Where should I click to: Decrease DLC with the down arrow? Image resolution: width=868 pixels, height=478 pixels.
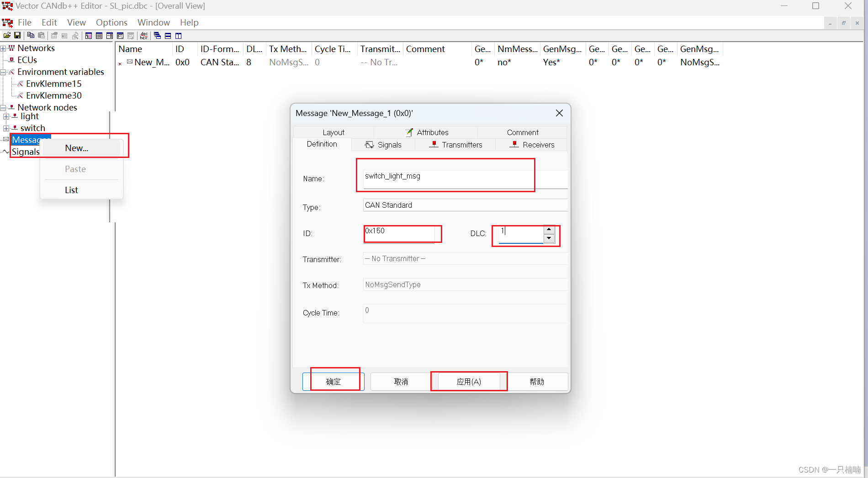click(549, 238)
